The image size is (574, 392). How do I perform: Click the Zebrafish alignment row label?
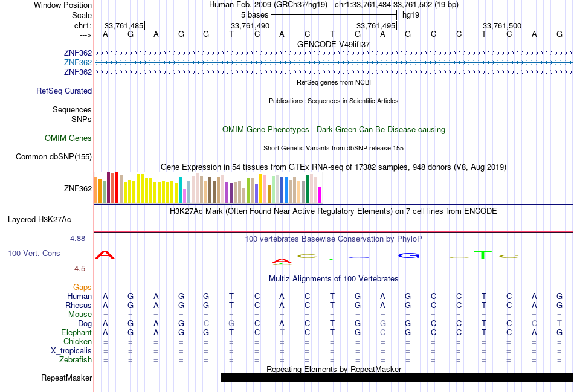76,360
